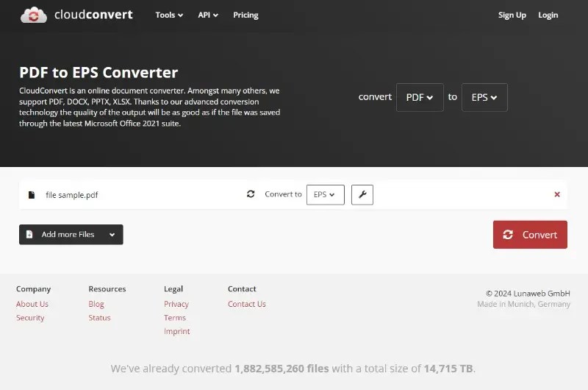Screen dimensions: 588x390
Task: Click the Company footer heading
Action: (x=33, y=288)
